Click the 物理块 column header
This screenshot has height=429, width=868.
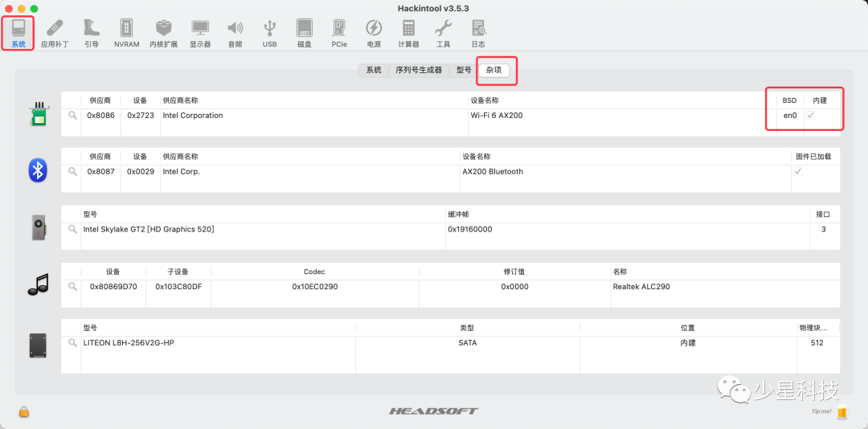tap(813, 328)
